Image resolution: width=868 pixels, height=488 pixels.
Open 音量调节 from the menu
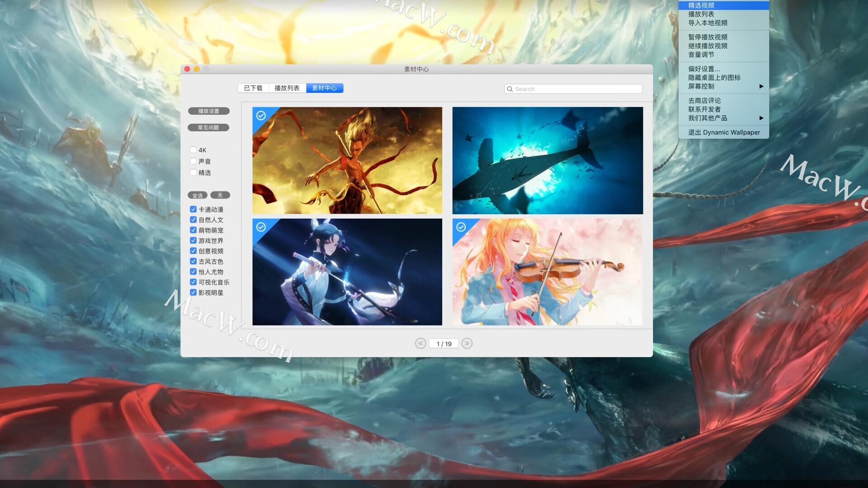pyautogui.click(x=723, y=55)
